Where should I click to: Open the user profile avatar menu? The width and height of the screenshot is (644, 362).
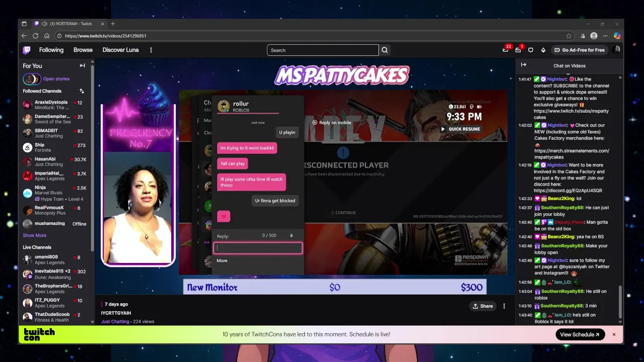616,50
